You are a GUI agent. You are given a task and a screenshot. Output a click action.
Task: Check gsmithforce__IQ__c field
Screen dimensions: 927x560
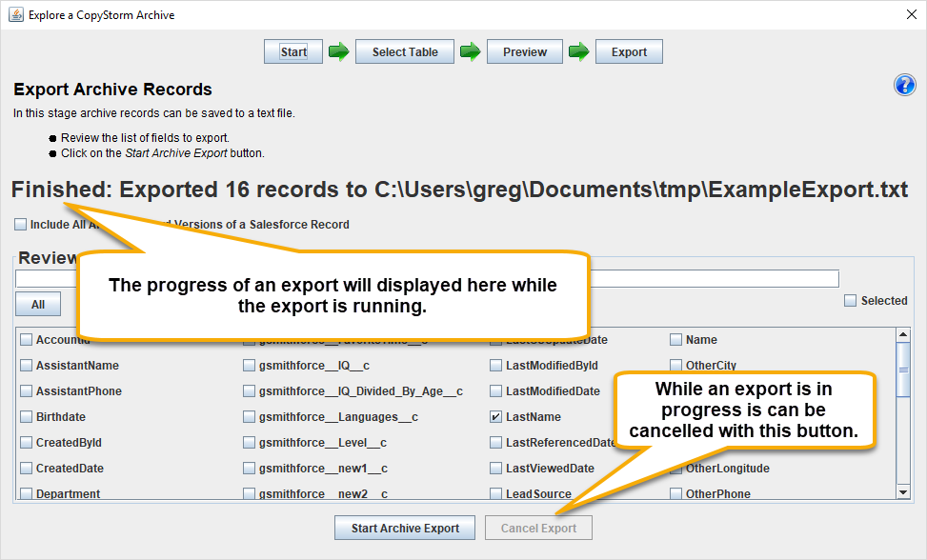click(249, 366)
